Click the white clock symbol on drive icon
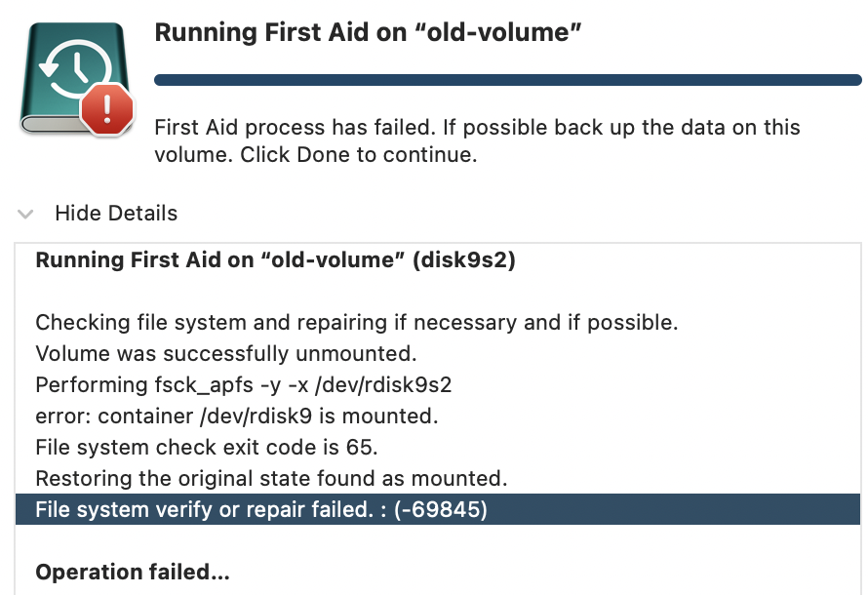This screenshot has height=595, width=868. click(68, 71)
